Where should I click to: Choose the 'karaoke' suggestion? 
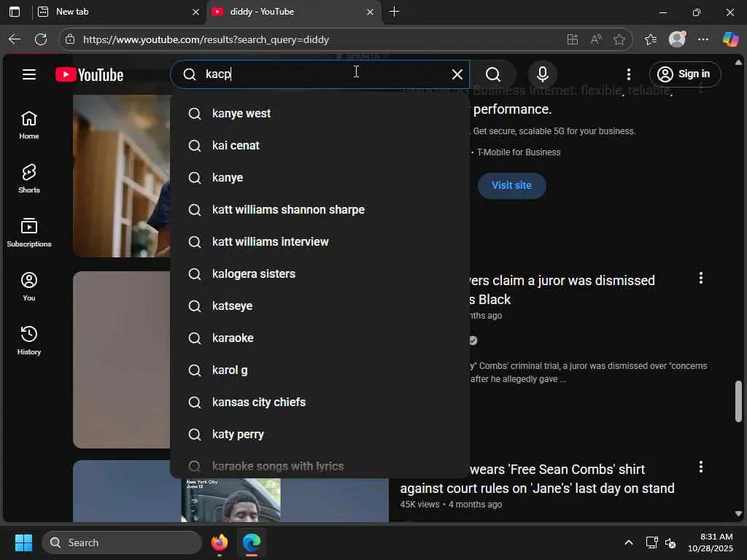coord(320,338)
